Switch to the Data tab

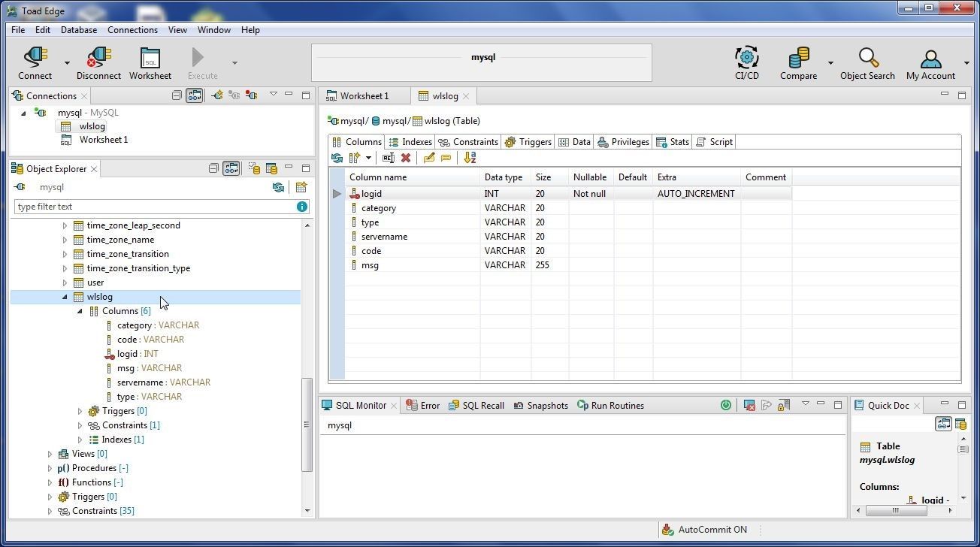[574, 141]
